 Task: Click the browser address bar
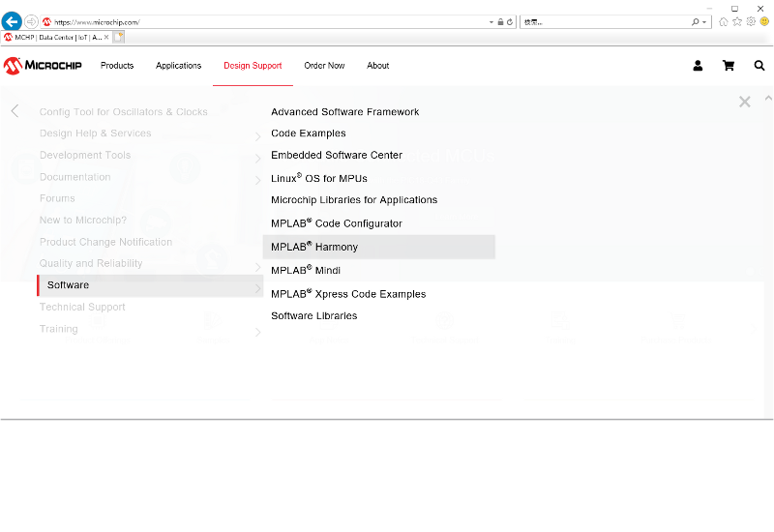click(271, 21)
